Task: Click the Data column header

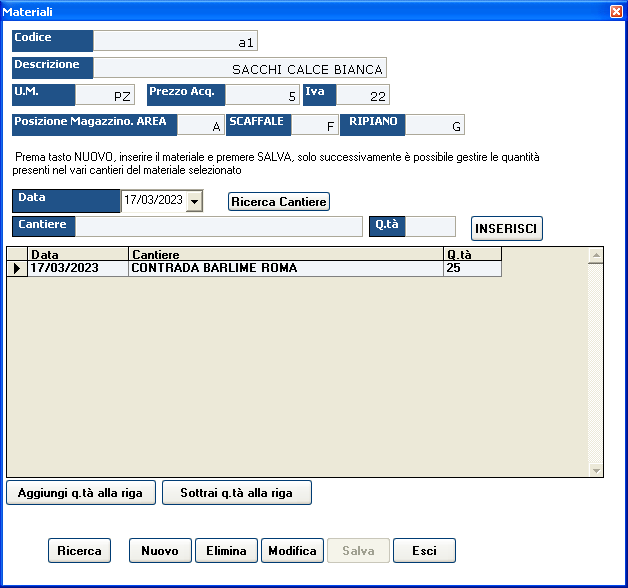Action: pos(78,254)
